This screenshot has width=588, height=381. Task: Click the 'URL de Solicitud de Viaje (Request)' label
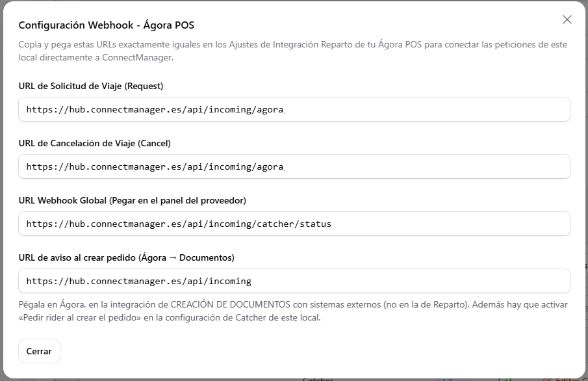tap(91, 86)
